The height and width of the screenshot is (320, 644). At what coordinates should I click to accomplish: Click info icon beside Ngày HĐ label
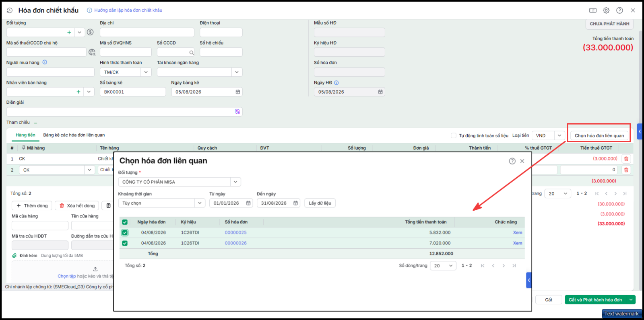336,83
